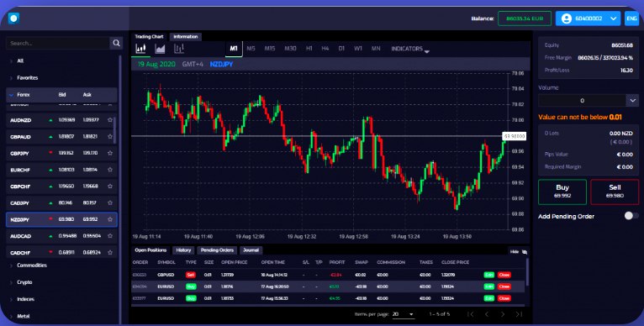
Task: Click the instrument search field
Action: coord(58,43)
